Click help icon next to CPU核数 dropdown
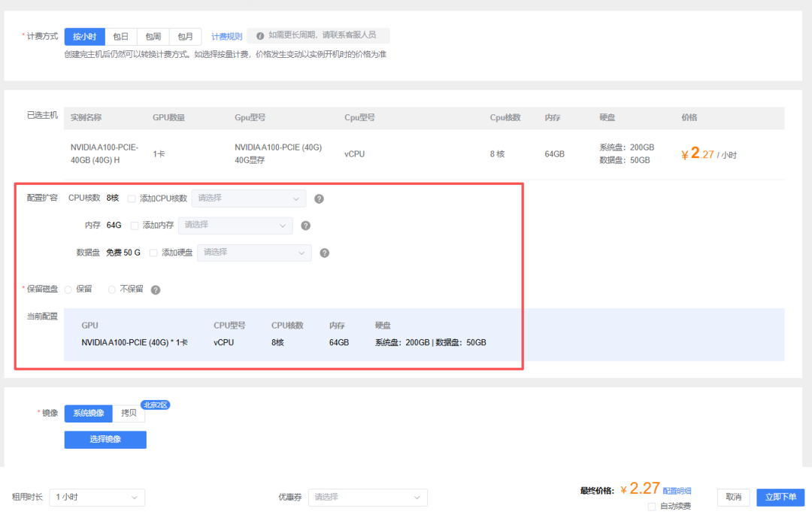 [319, 199]
